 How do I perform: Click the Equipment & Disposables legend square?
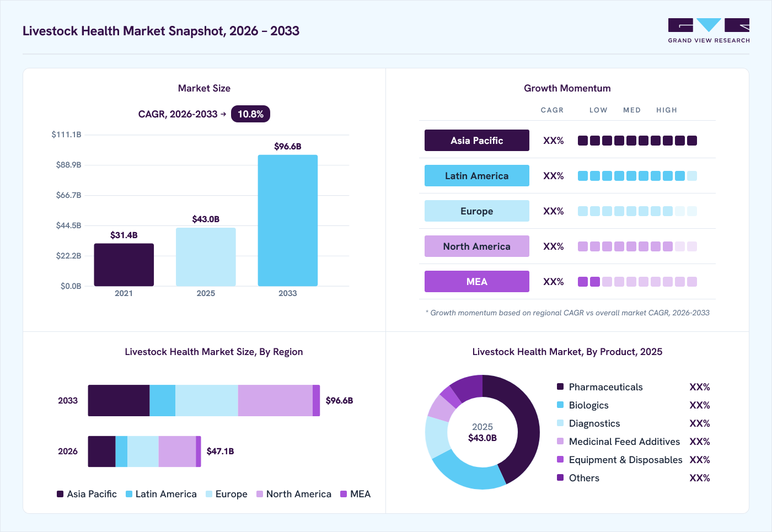point(560,460)
